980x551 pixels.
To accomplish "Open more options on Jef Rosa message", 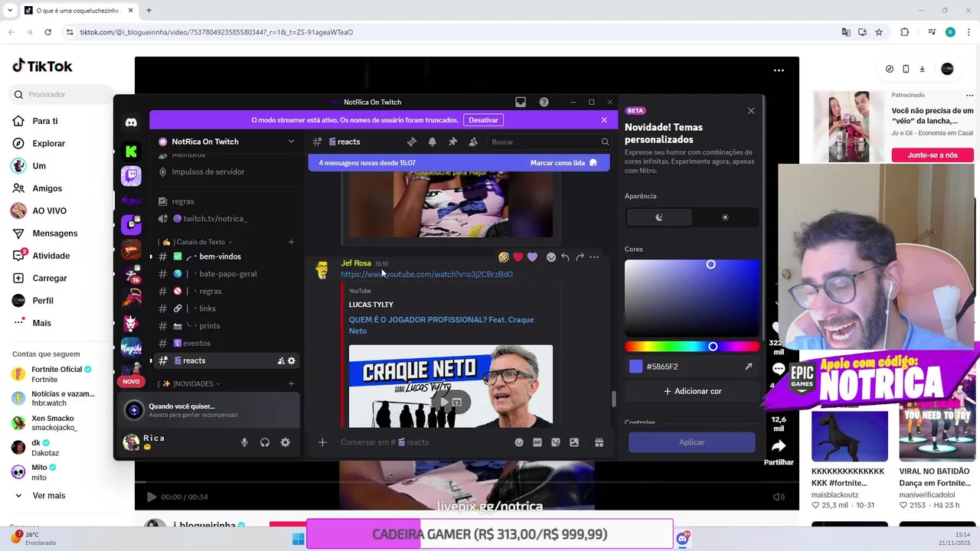I will pyautogui.click(x=594, y=257).
